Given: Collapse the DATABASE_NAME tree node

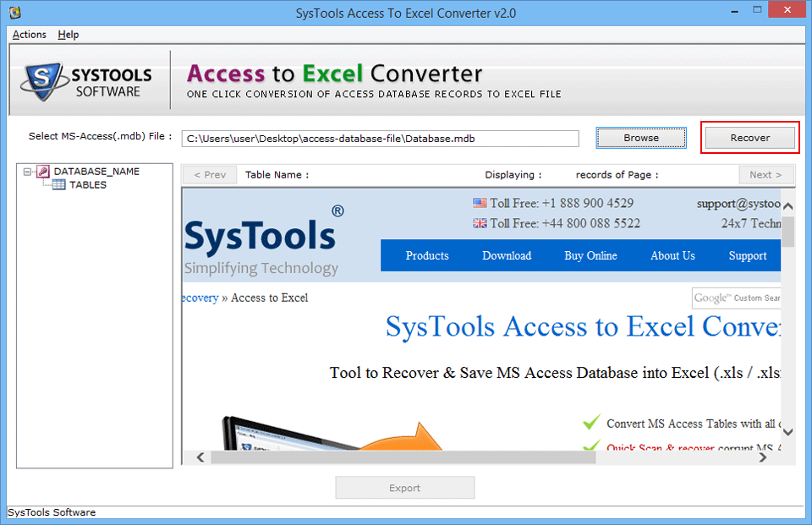Looking at the screenshot, I should tap(27, 172).
